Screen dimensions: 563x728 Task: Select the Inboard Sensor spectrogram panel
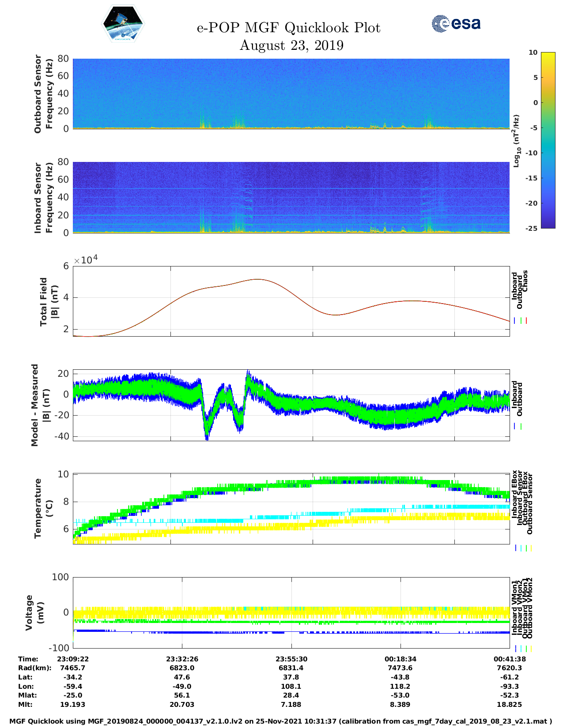tap(291, 197)
